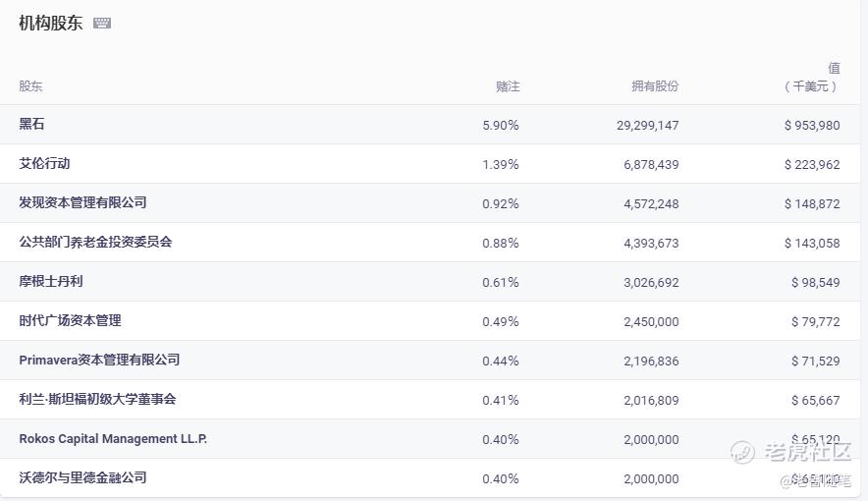Open 沃德尔与里德金融公司 shareholder

tap(82, 478)
